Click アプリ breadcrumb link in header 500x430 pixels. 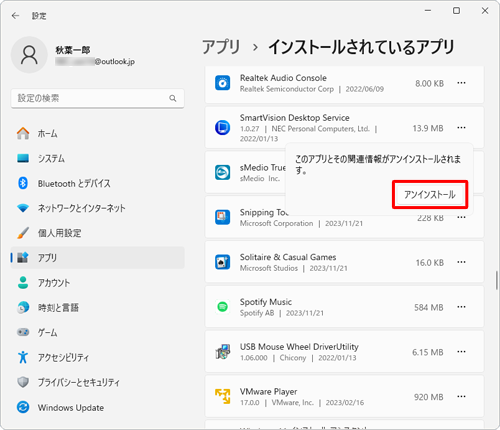click(221, 47)
